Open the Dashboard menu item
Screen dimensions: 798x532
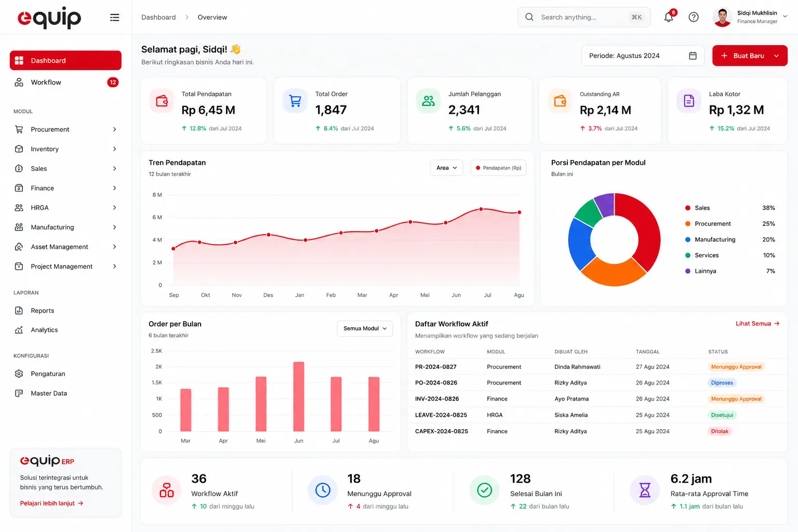tap(65, 60)
